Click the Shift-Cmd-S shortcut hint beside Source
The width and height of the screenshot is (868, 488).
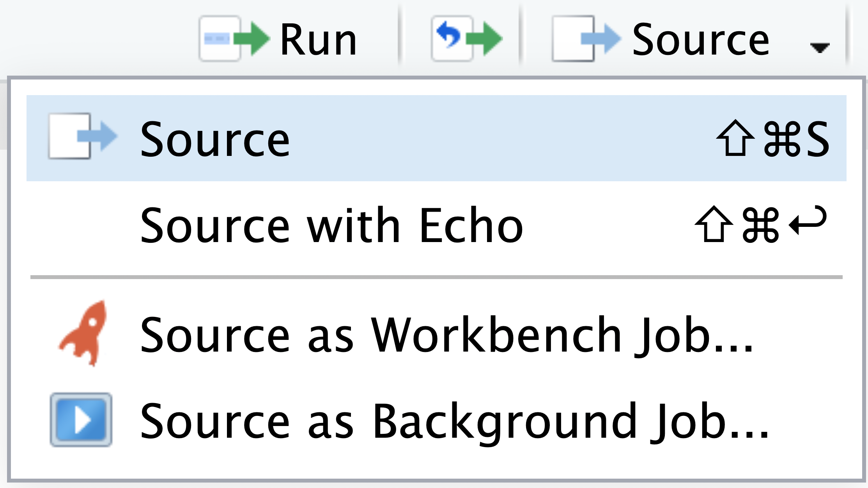point(773,139)
